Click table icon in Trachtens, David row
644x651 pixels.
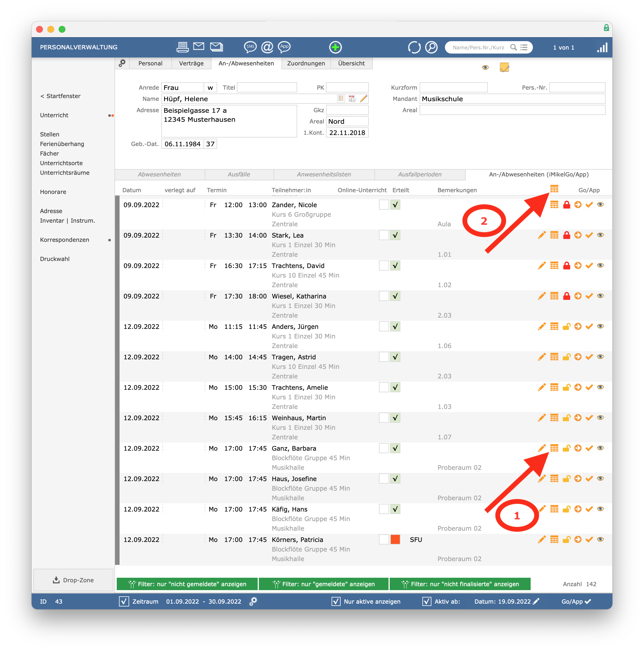point(554,265)
